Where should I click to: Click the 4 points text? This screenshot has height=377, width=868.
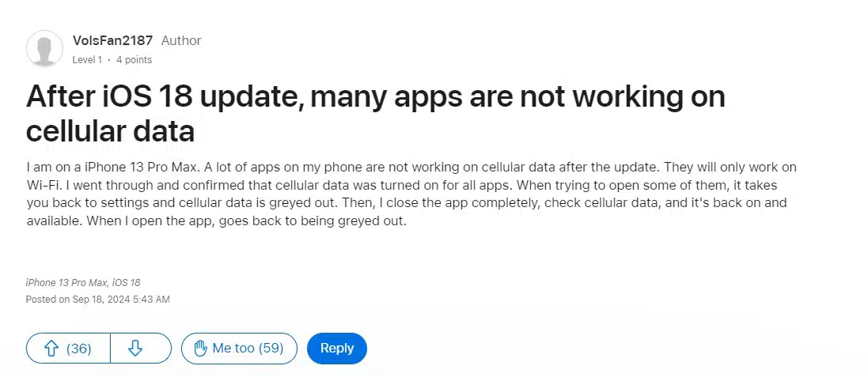click(x=134, y=60)
